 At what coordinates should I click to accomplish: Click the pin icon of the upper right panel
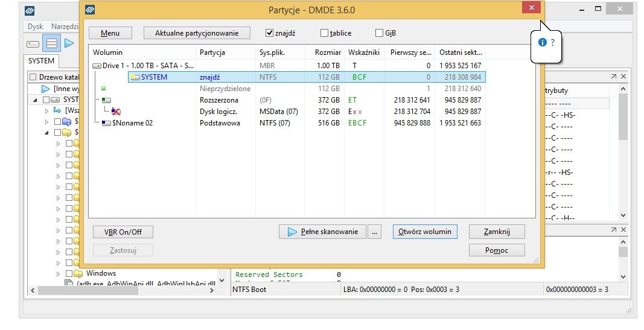[x=614, y=77]
